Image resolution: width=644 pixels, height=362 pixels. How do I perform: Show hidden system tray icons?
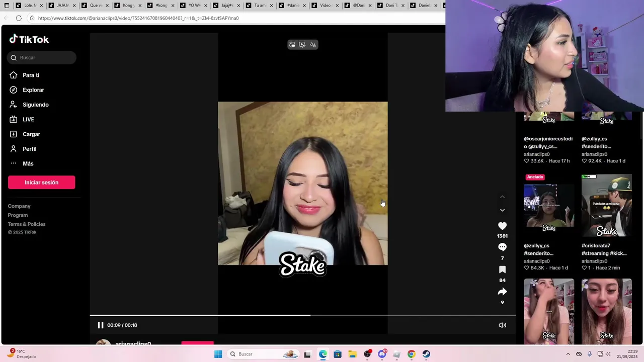click(568, 354)
